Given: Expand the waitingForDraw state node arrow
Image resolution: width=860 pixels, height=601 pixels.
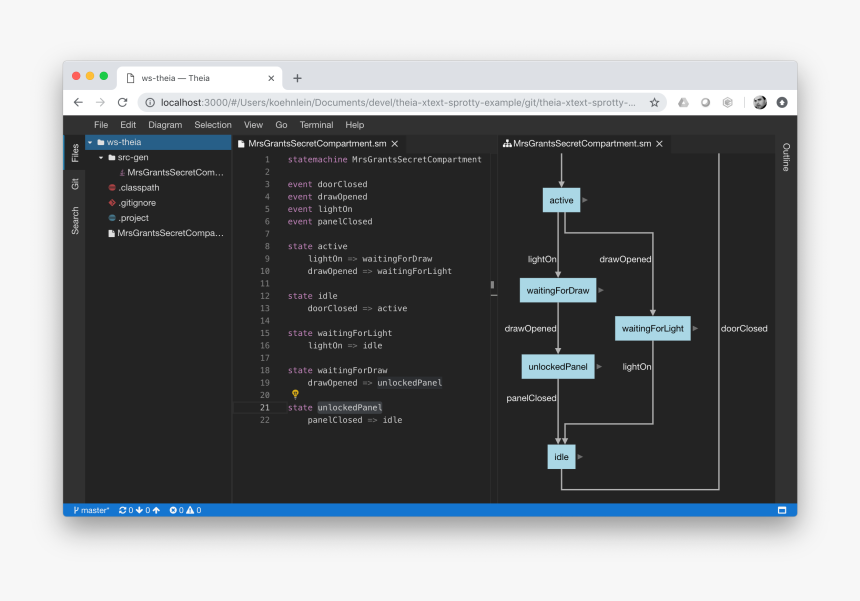Looking at the screenshot, I should [604, 291].
